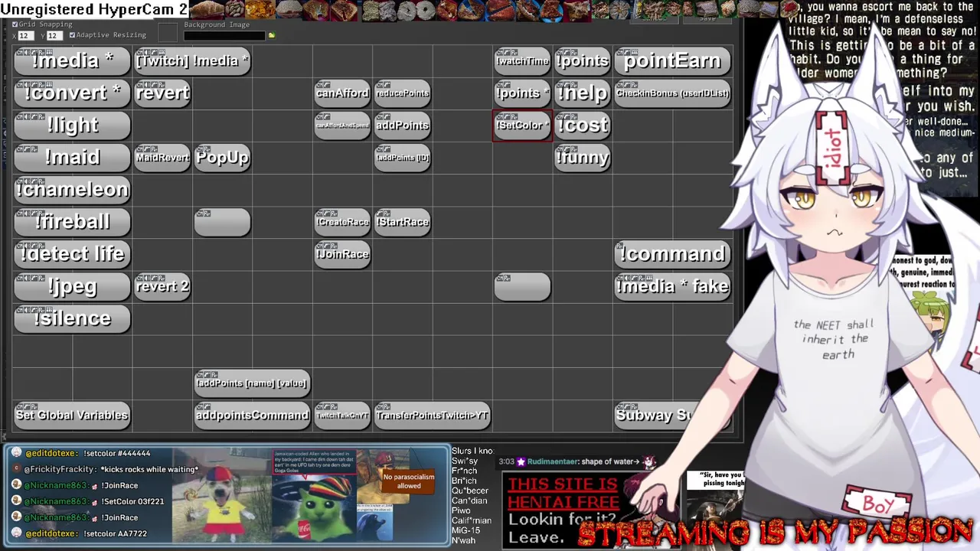Image resolution: width=980 pixels, height=551 pixels.
Task: Toggle the Grid Snapping checkbox
Action: point(15,24)
